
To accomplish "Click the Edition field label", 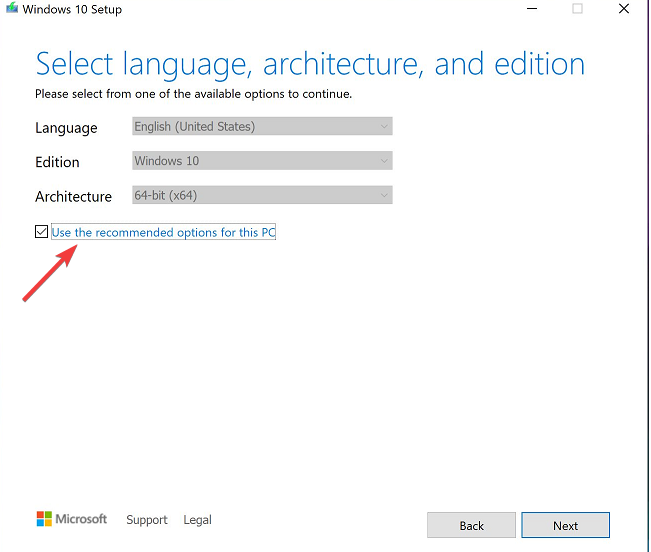I will tap(57, 162).
